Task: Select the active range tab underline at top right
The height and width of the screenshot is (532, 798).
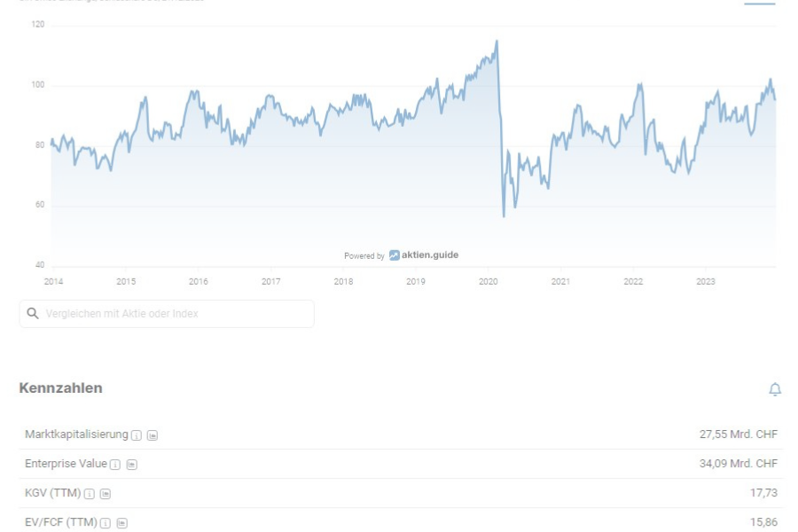Action: click(x=759, y=4)
